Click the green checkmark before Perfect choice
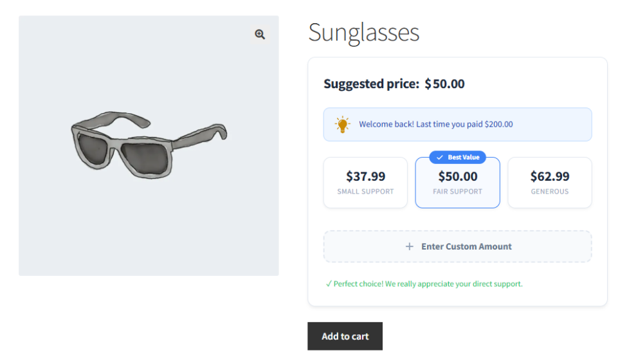Screen dimensions: 629x364 tap(329, 284)
